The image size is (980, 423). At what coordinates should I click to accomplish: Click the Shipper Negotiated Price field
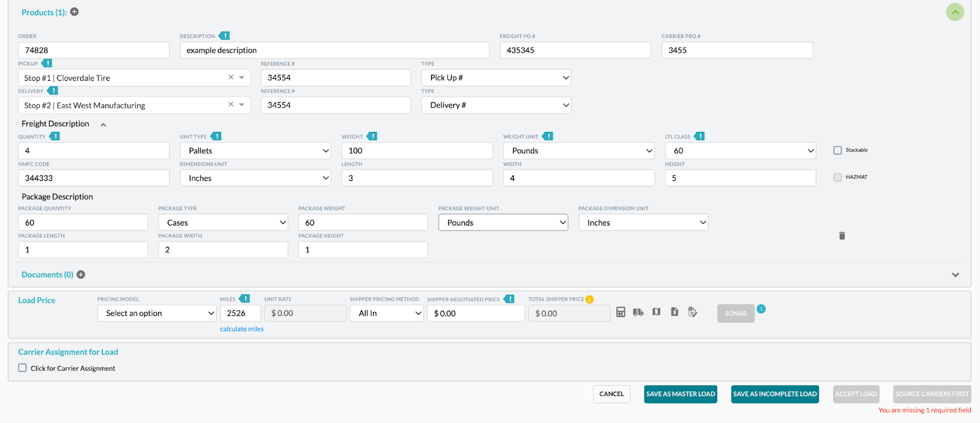click(x=476, y=313)
